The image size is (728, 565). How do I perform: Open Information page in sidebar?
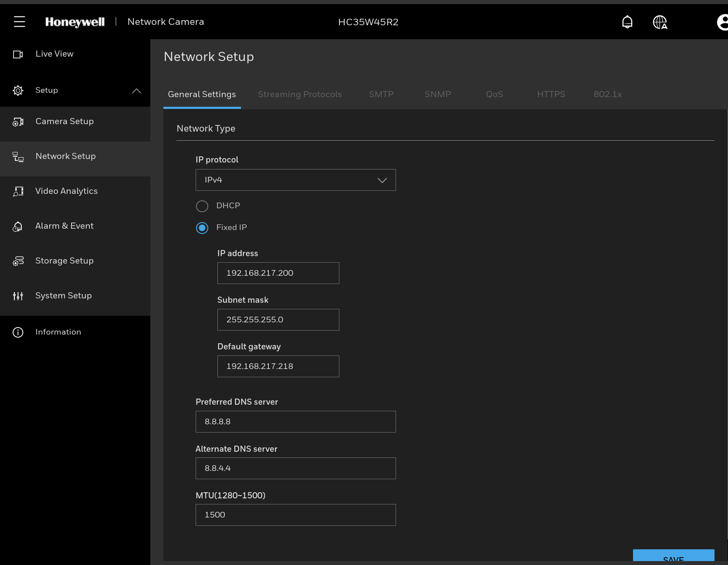pyautogui.click(x=58, y=332)
